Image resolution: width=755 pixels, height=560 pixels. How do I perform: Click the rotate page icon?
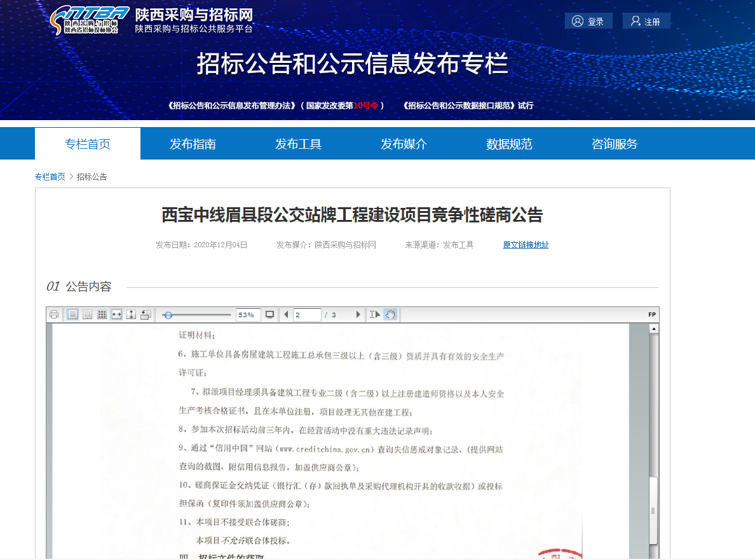tap(146, 315)
